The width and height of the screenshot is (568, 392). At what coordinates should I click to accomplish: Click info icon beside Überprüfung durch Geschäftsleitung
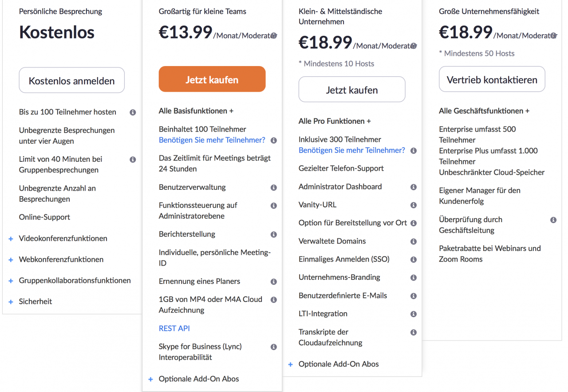(553, 220)
